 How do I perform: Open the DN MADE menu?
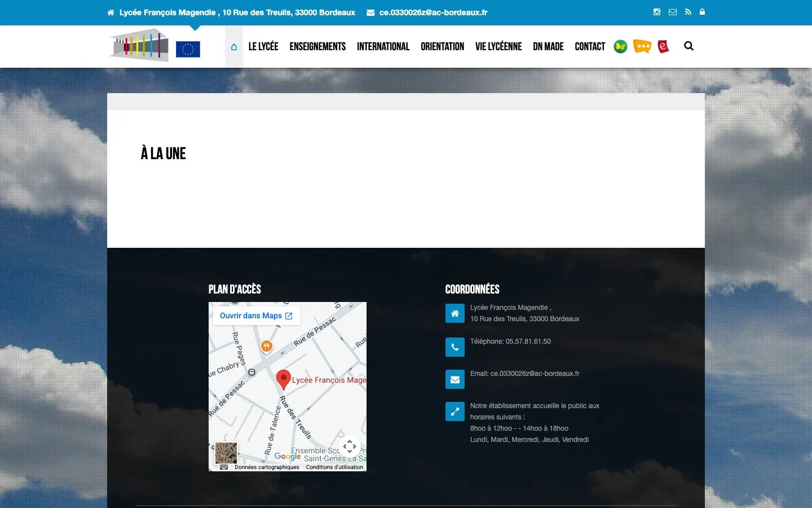[x=548, y=47]
